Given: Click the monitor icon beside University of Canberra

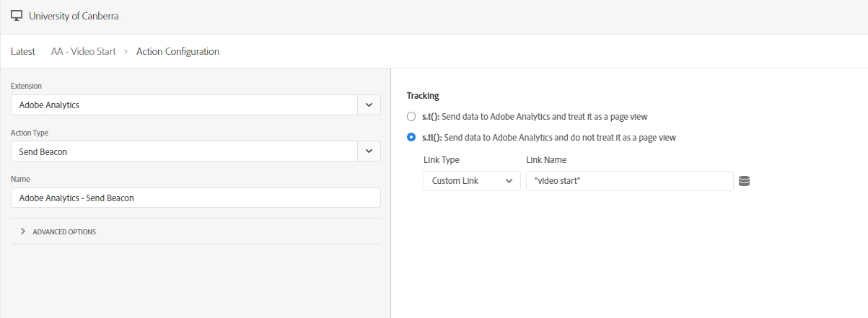Looking at the screenshot, I should (x=17, y=16).
